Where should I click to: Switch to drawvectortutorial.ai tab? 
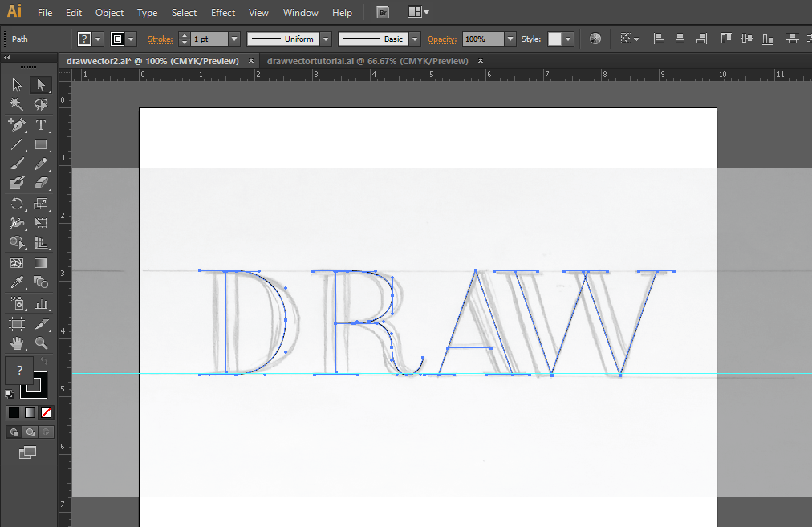pyautogui.click(x=367, y=61)
